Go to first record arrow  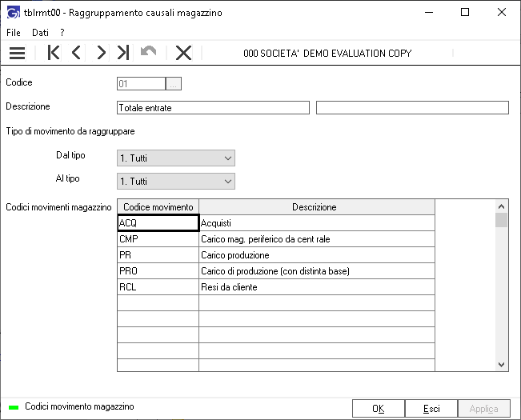54,53
